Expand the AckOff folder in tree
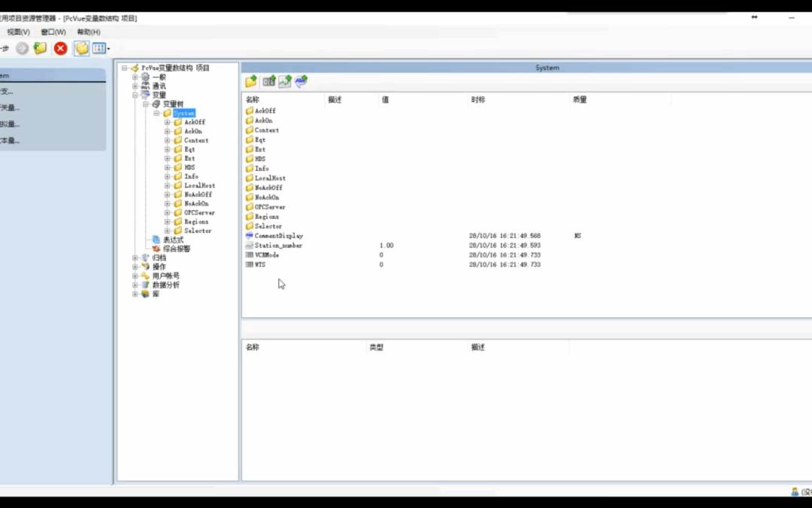 pos(167,123)
